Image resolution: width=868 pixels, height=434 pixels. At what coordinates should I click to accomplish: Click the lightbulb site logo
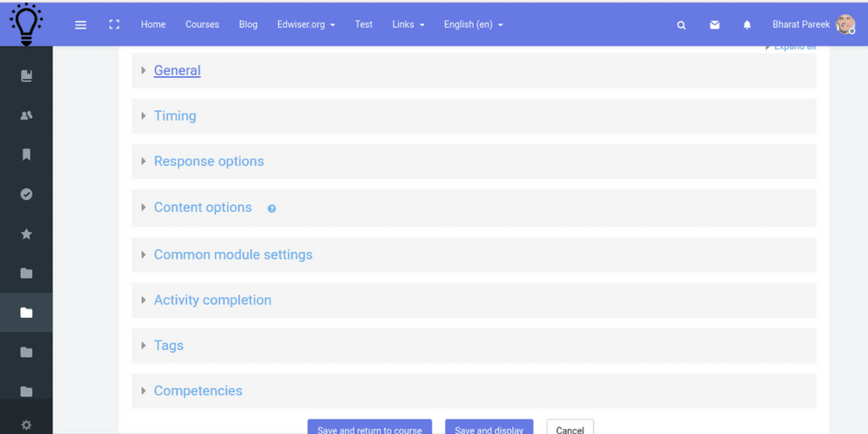click(x=26, y=25)
